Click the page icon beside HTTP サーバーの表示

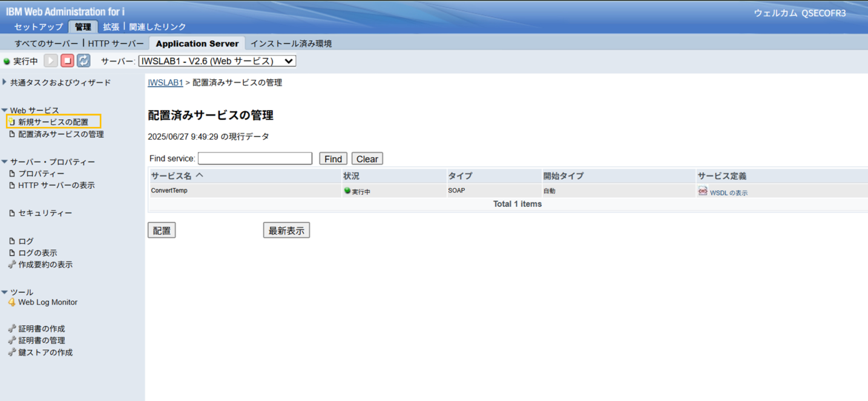coord(12,185)
